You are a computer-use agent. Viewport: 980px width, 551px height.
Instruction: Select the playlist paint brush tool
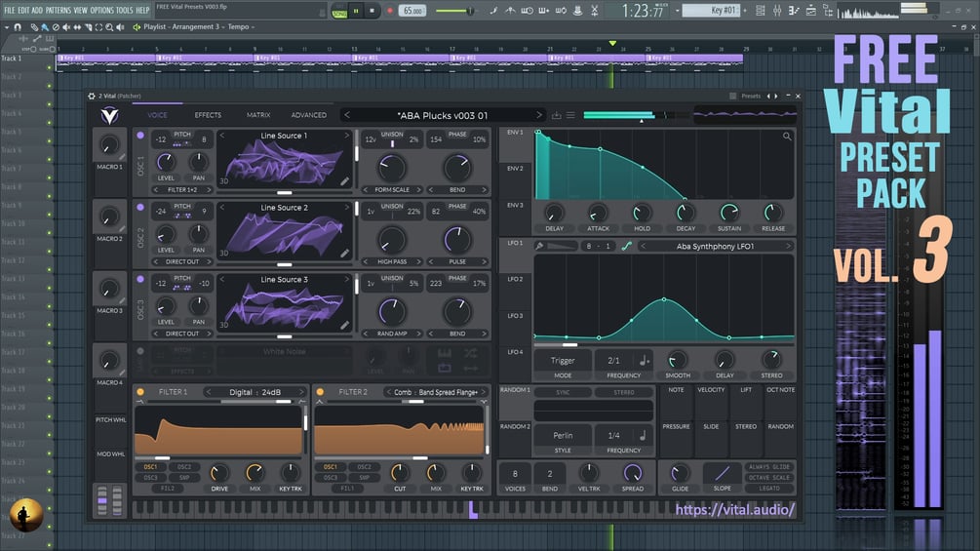pyautogui.click(x=45, y=27)
